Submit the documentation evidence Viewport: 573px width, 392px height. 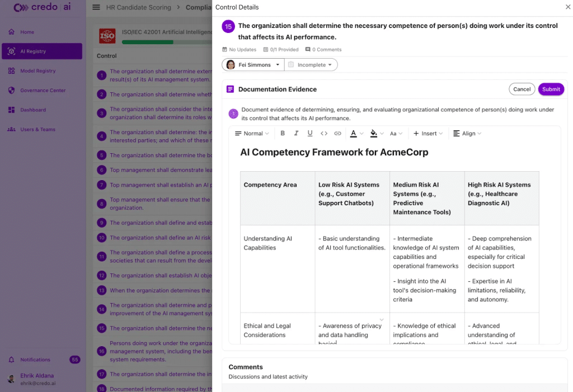click(x=551, y=89)
